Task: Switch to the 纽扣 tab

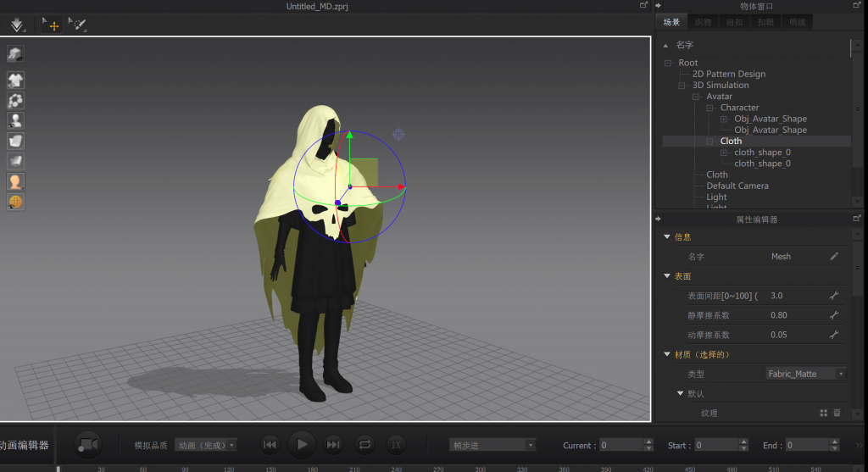Action: tap(735, 22)
